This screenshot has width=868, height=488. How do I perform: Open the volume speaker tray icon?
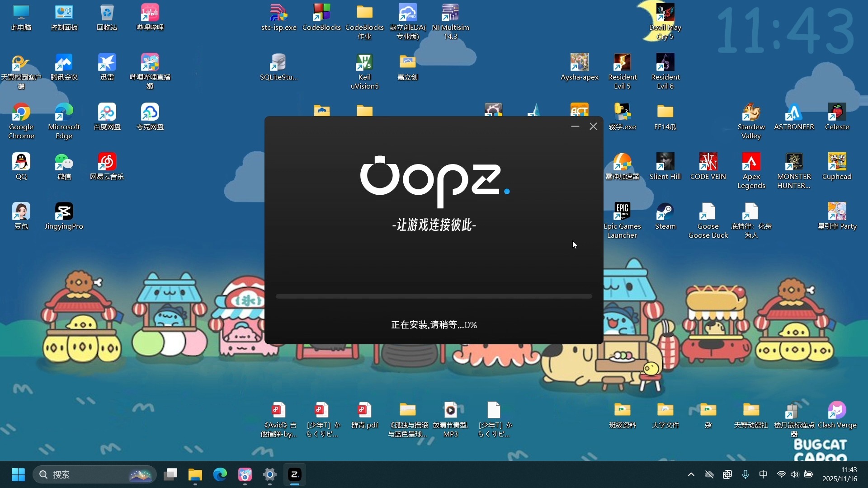coord(795,474)
